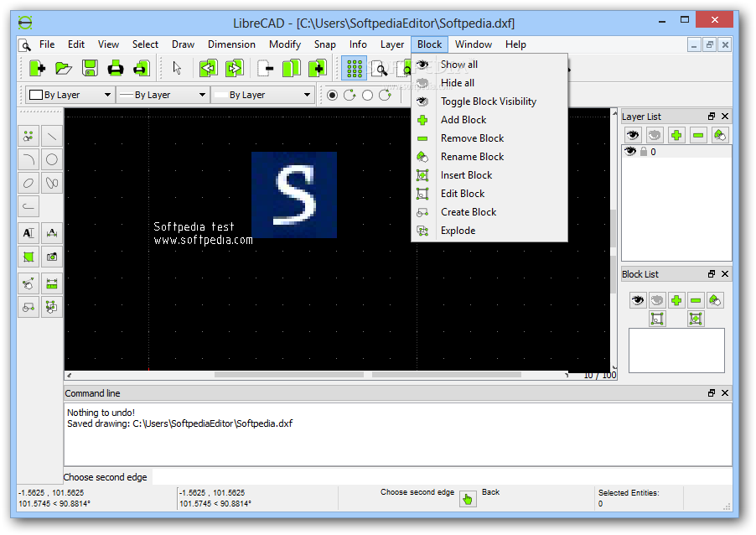This screenshot has width=756, height=535.
Task: Select the Insert Image camera tool
Action: 52,257
